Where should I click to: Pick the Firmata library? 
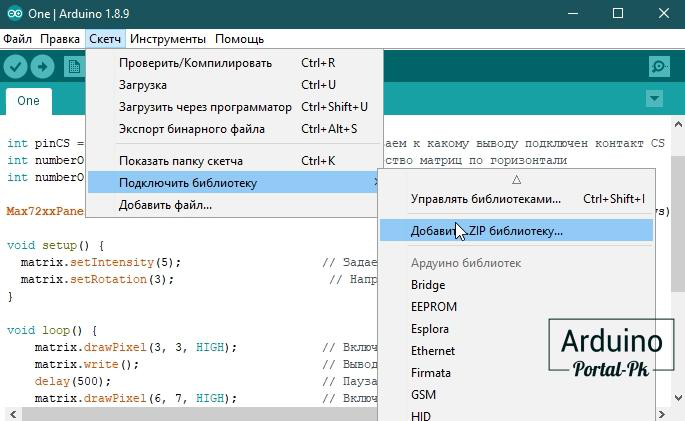[x=516, y=373]
